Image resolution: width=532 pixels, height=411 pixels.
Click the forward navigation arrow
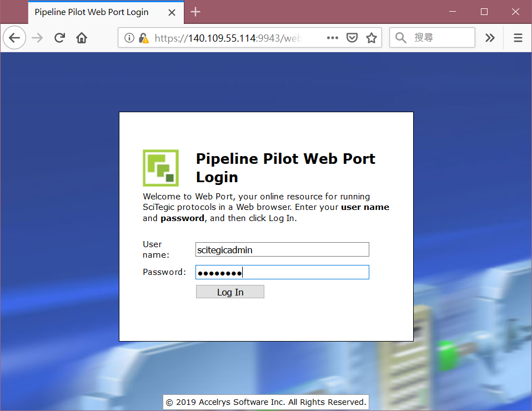[37, 38]
